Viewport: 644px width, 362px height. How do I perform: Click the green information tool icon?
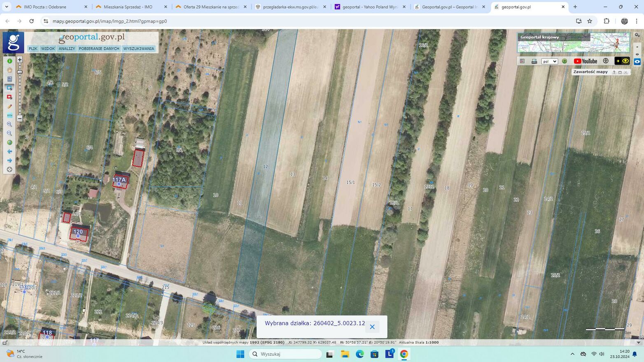(9, 61)
